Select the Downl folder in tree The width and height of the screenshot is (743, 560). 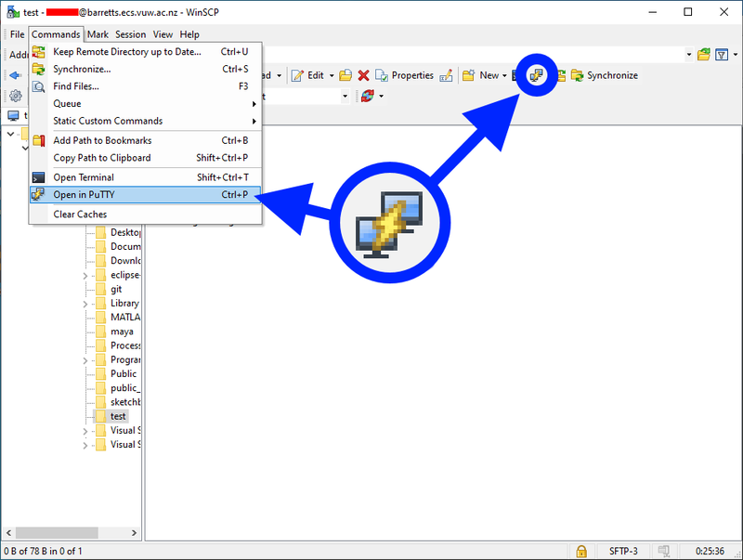(x=119, y=261)
